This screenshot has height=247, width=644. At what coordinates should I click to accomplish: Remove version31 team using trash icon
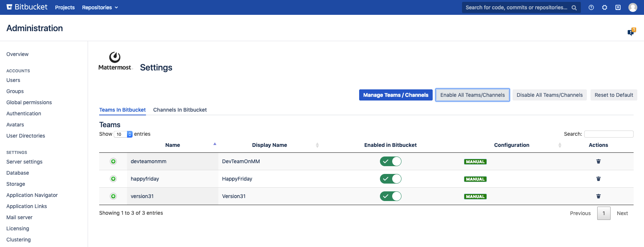click(x=598, y=196)
